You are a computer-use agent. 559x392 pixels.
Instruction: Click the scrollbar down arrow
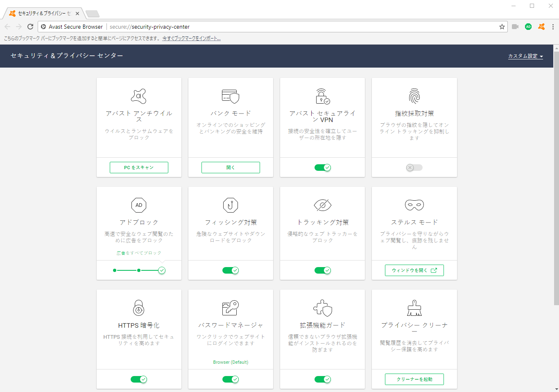click(556, 389)
